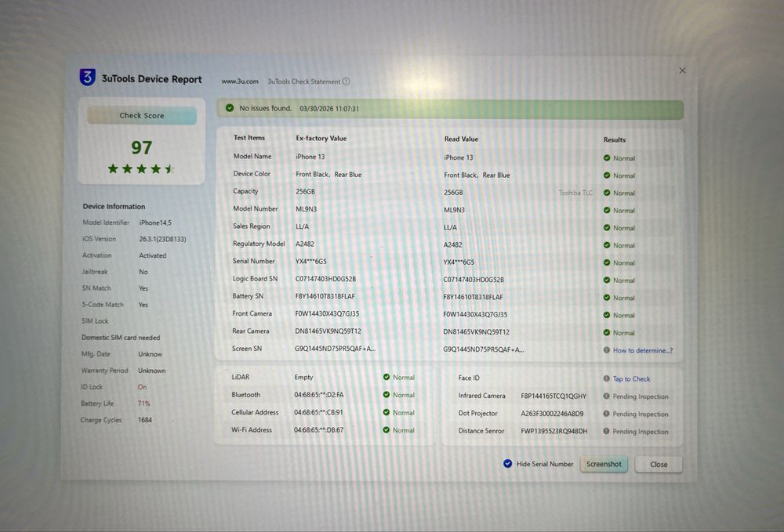Viewport: 784px width, 532px height.
Task: Click the Capacity Normal status check icon
Action: coord(607,193)
